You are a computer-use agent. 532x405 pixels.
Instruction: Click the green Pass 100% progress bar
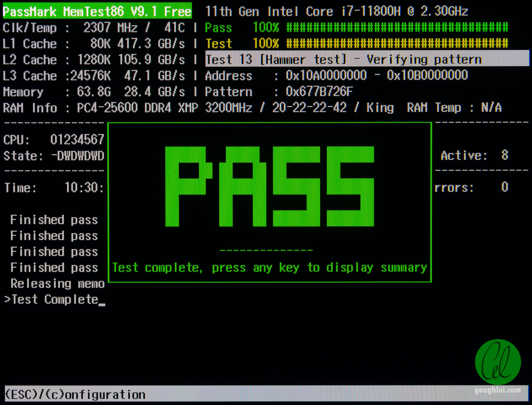pyautogui.click(x=397, y=27)
